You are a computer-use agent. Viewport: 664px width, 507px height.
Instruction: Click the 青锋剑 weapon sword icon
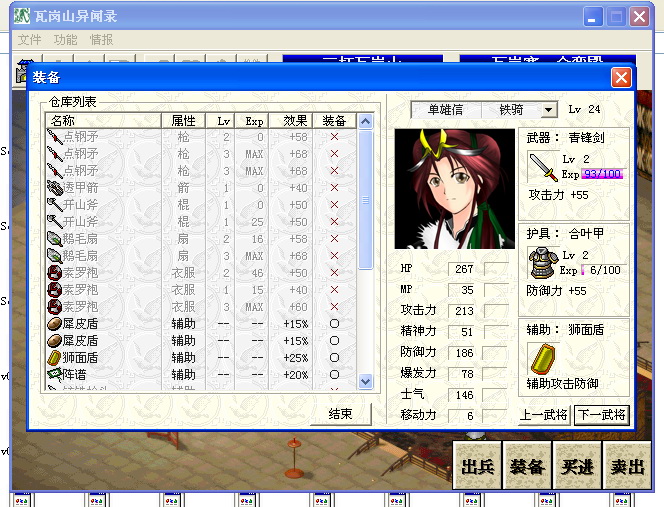[543, 166]
